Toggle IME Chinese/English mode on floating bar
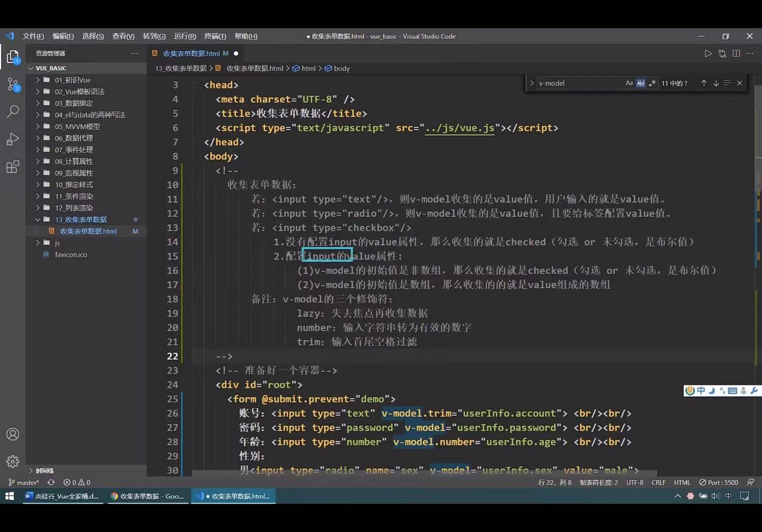The height and width of the screenshot is (532, 762). tap(701, 391)
